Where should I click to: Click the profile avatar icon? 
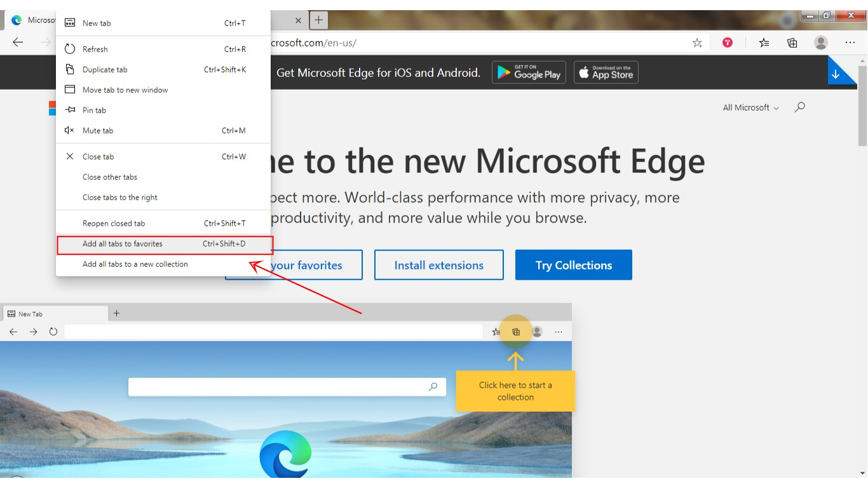click(821, 43)
